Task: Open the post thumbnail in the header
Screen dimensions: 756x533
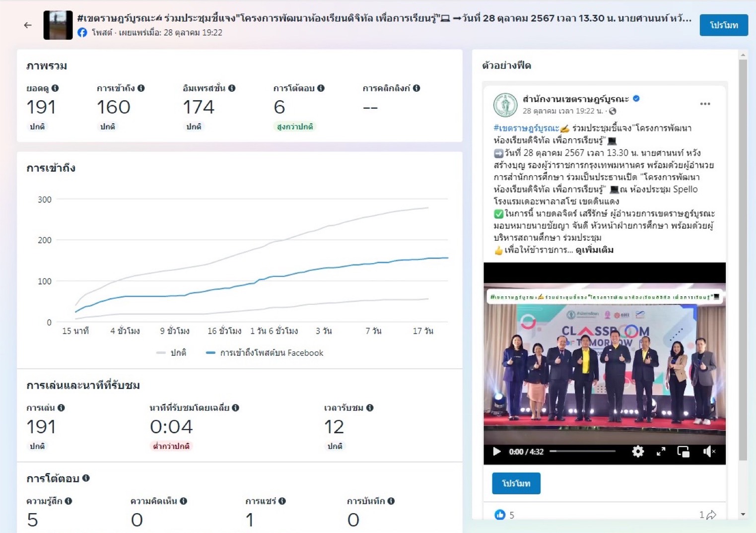Action: click(58, 25)
